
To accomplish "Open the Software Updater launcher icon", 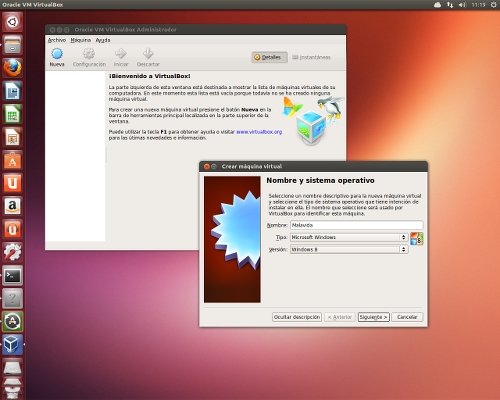I will 13,321.
